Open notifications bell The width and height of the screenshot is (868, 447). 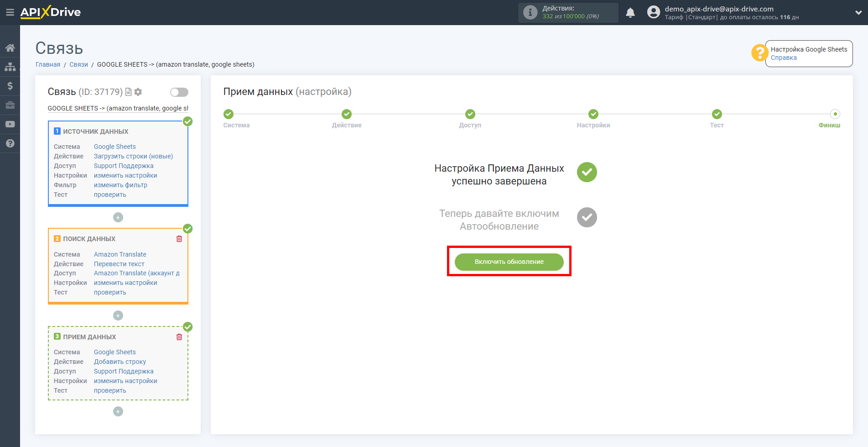point(630,12)
